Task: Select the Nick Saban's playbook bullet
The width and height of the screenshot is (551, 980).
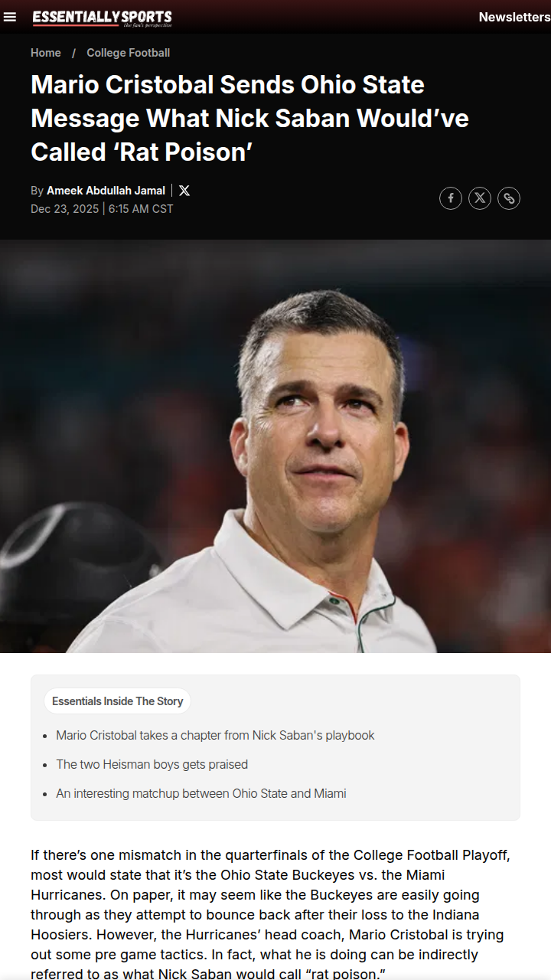Action: pos(215,735)
